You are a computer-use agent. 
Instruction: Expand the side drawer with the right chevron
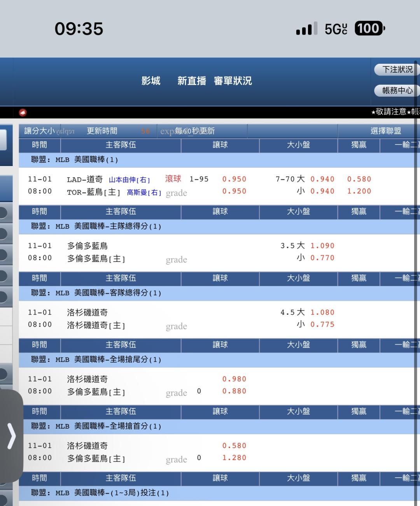12,436
